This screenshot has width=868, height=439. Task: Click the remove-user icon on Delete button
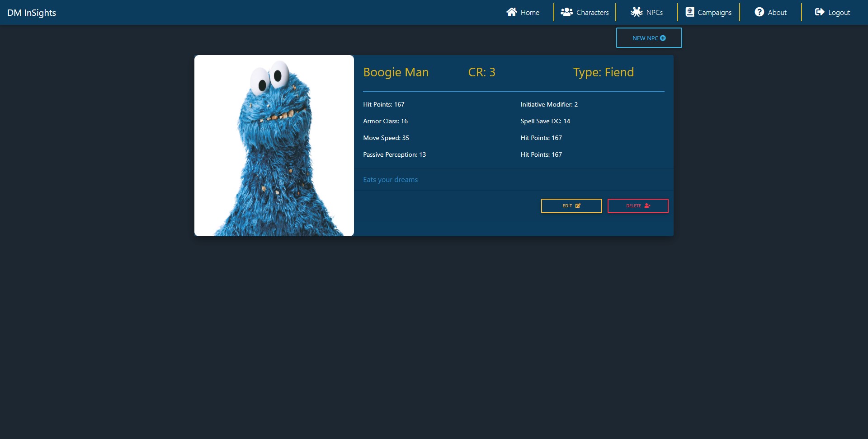647,206
